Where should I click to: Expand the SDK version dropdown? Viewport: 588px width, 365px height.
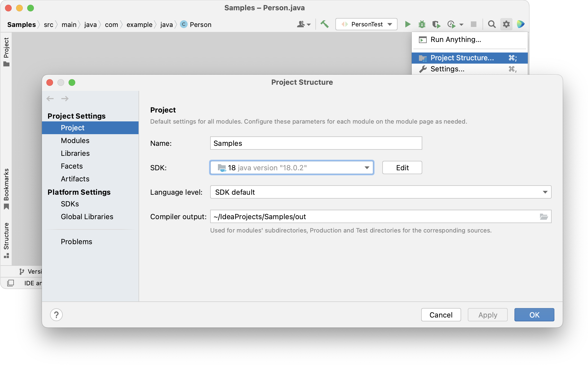pyautogui.click(x=366, y=168)
